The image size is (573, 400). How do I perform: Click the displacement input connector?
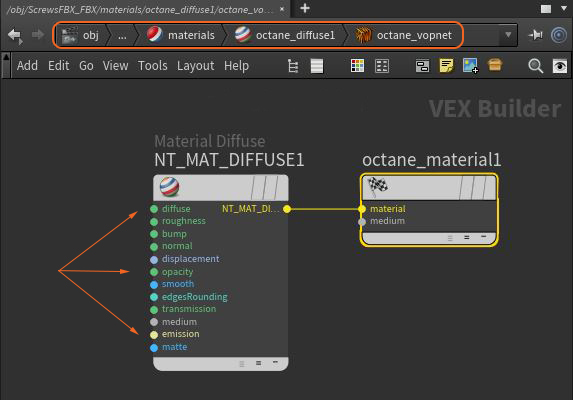pyautogui.click(x=154, y=259)
